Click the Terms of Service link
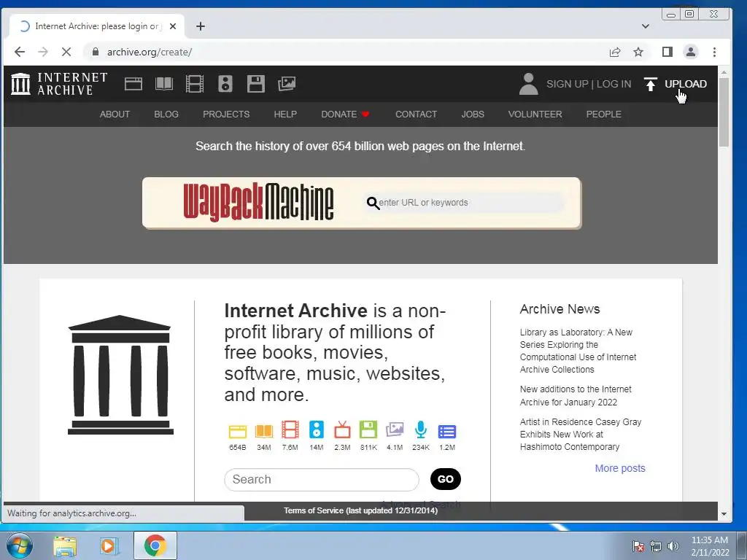747x560 pixels. 360,510
